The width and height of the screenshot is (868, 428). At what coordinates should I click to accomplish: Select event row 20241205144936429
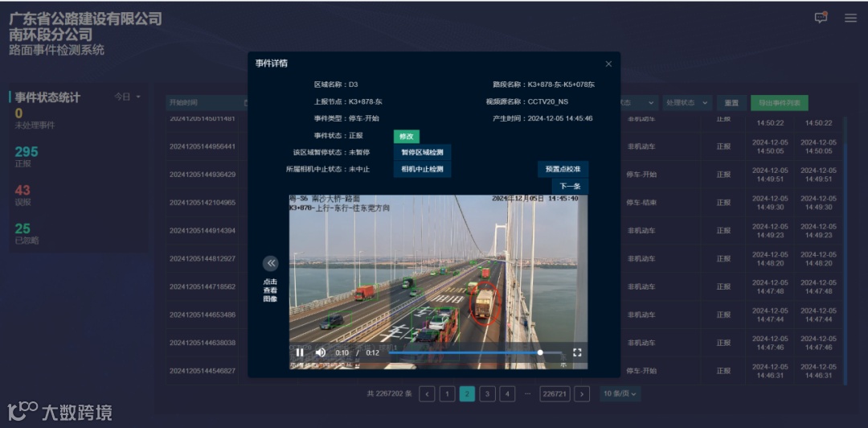[203, 174]
